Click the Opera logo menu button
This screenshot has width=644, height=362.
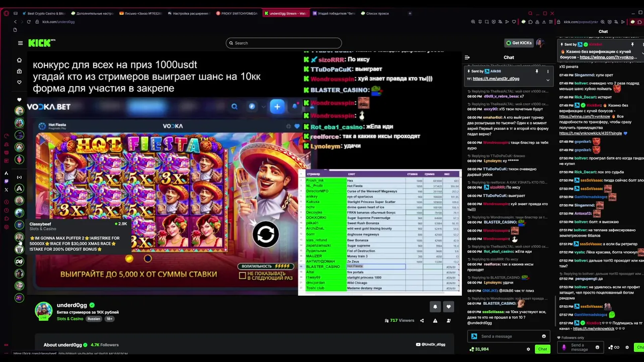click(6, 14)
